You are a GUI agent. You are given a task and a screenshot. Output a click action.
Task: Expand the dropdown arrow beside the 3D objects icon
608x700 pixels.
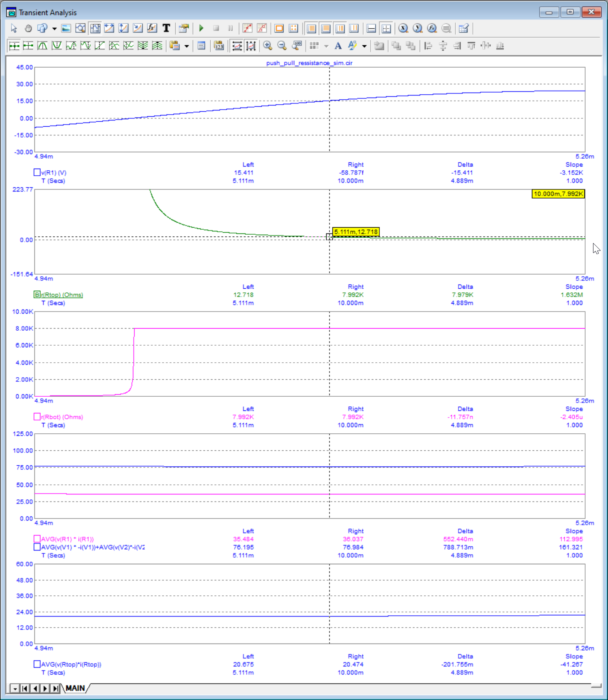click(54, 29)
